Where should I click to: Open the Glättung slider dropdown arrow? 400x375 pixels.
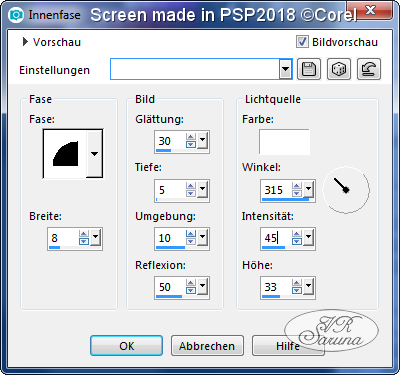pyautogui.click(x=203, y=140)
